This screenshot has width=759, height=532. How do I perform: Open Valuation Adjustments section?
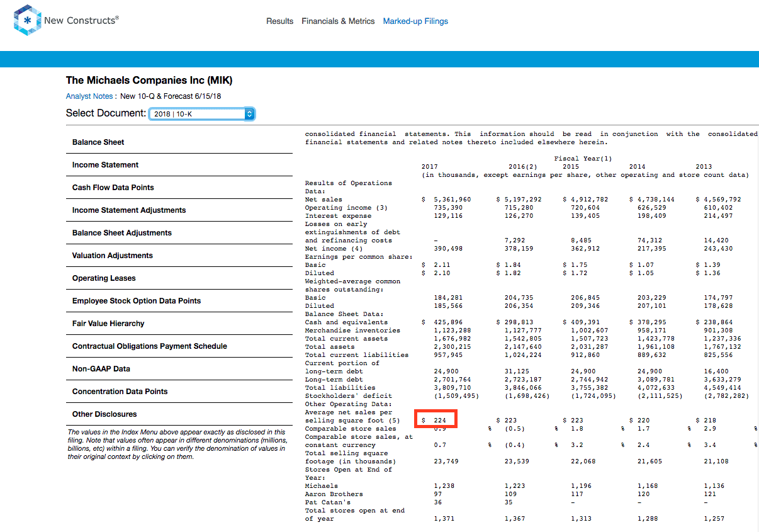179,256
